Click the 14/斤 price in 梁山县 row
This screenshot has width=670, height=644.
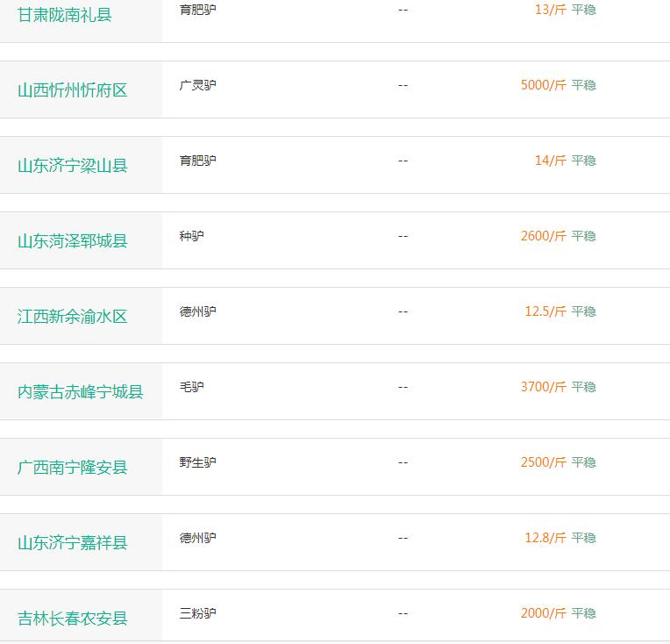551,161
